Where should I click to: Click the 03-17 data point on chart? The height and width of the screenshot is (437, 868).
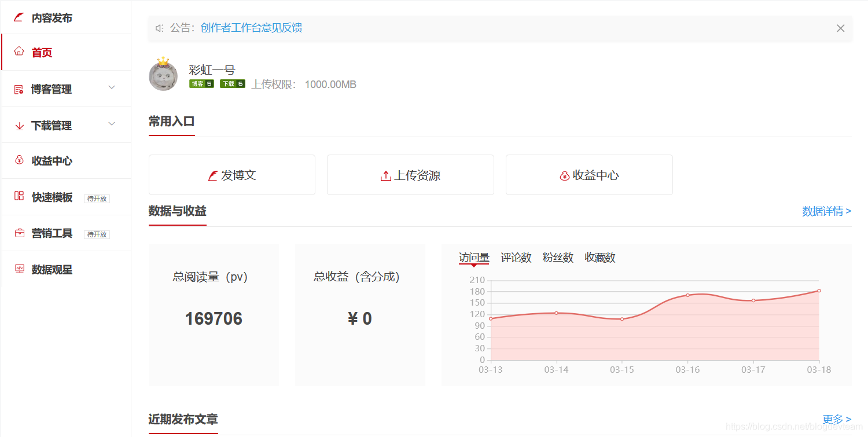coord(753,300)
